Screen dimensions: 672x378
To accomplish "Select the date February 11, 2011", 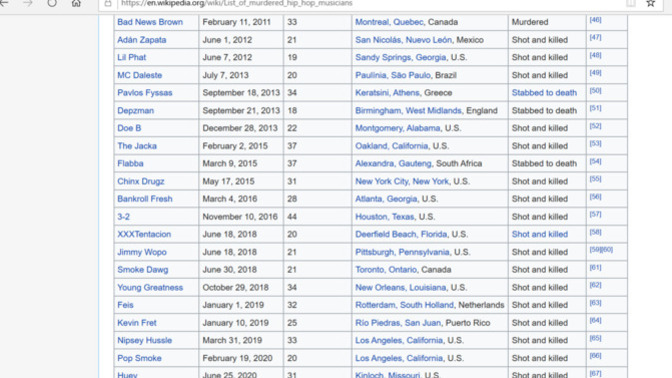I will click(x=237, y=22).
